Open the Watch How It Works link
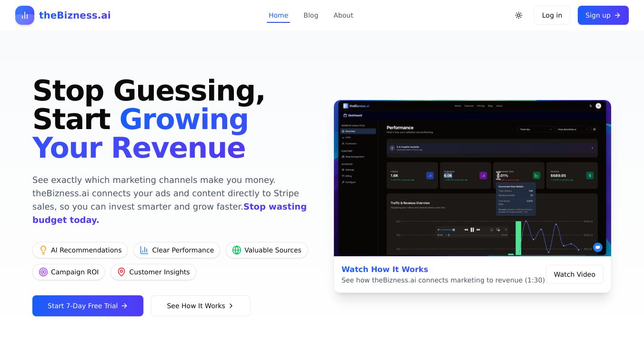 click(385, 269)
